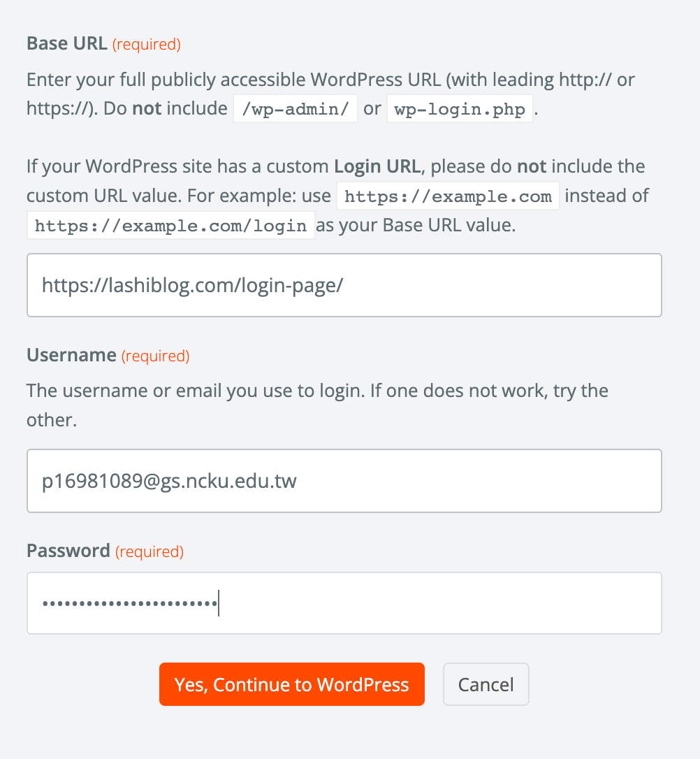700x759 pixels.
Task: Click the required tag beside Password
Action: (150, 551)
